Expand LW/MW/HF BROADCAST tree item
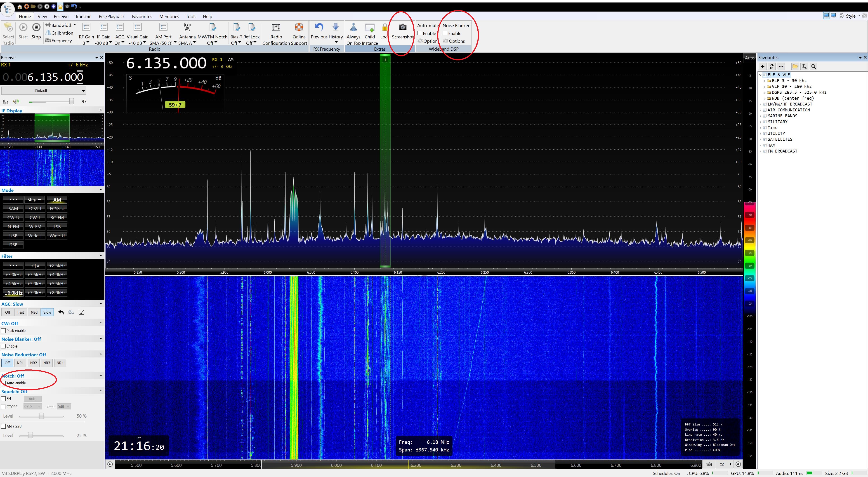Screen dimensions: 868x477 [x=760, y=104]
